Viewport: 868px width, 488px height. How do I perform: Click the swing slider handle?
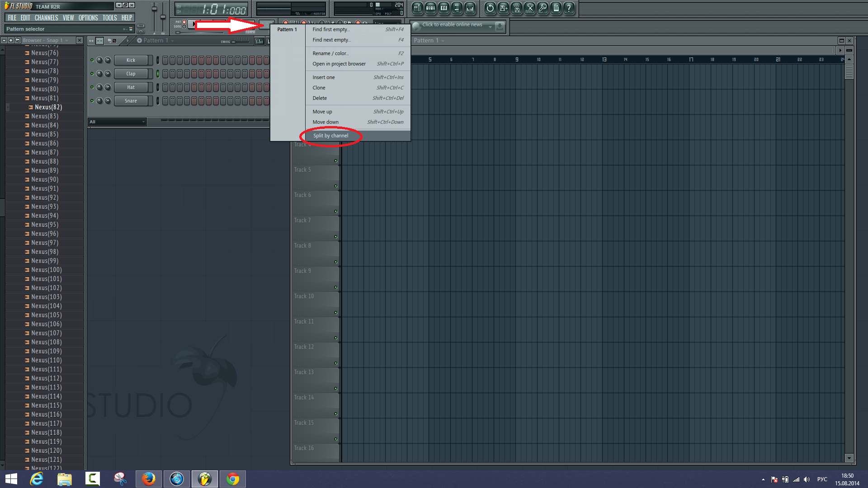pyautogui.click(x=234, y=42)
